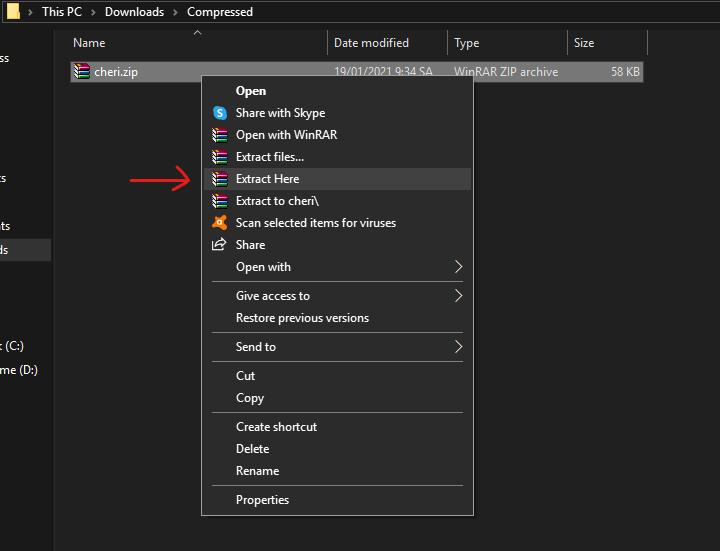Go to This PC in the breadcrumb
Viewport: 720px width, 551px height.
tap(61, 12)
